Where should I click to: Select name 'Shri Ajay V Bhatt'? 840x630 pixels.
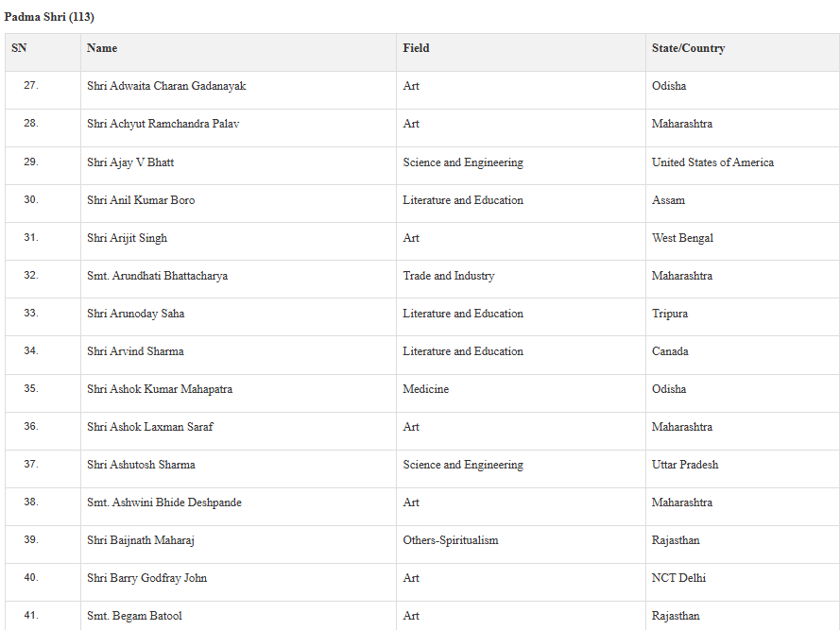[130, 162]
